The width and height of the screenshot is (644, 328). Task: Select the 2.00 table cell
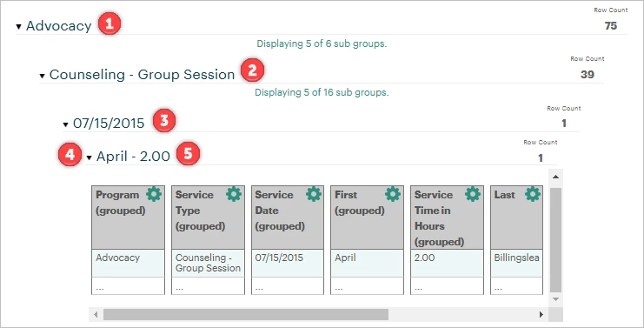[x=447, y=263]
